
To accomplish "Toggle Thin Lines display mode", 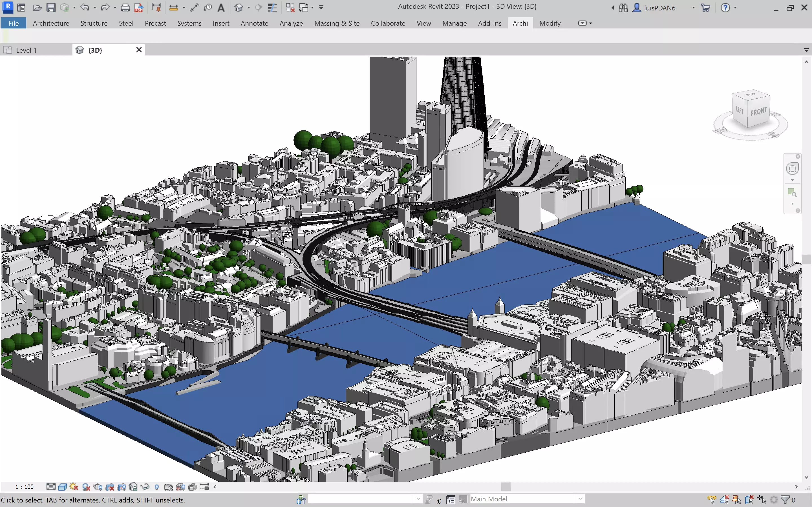I will point(272,7).
